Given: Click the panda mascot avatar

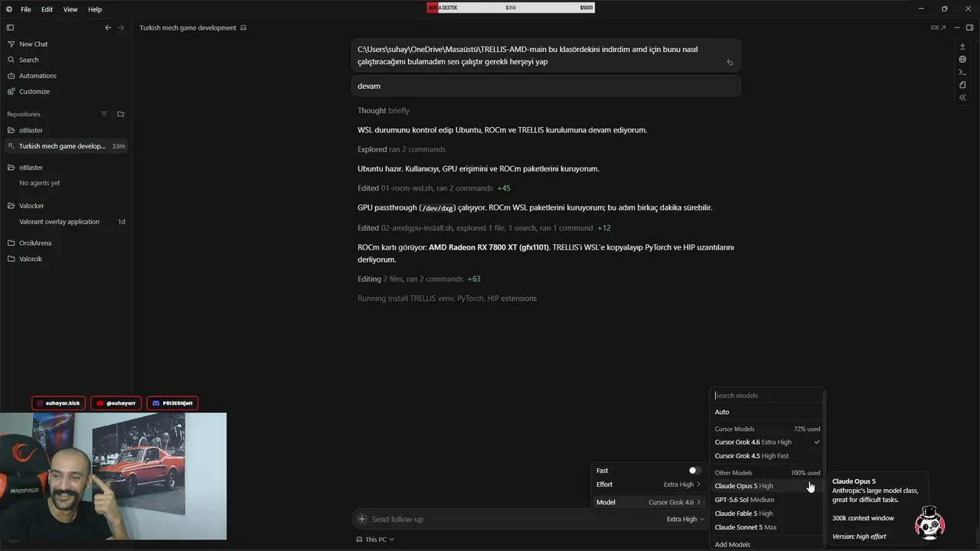Looking at the screenshot, I should [930, 523].
